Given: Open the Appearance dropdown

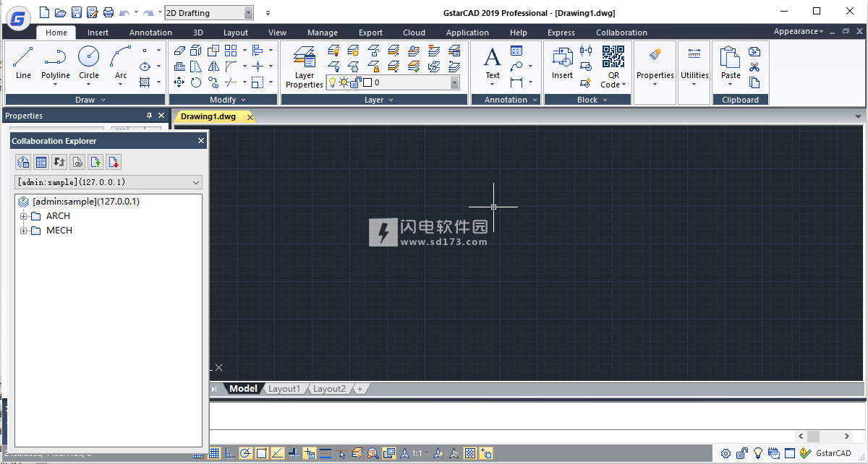Looking at the screenshot, I should pyautogui.click(x=799, y=31).
